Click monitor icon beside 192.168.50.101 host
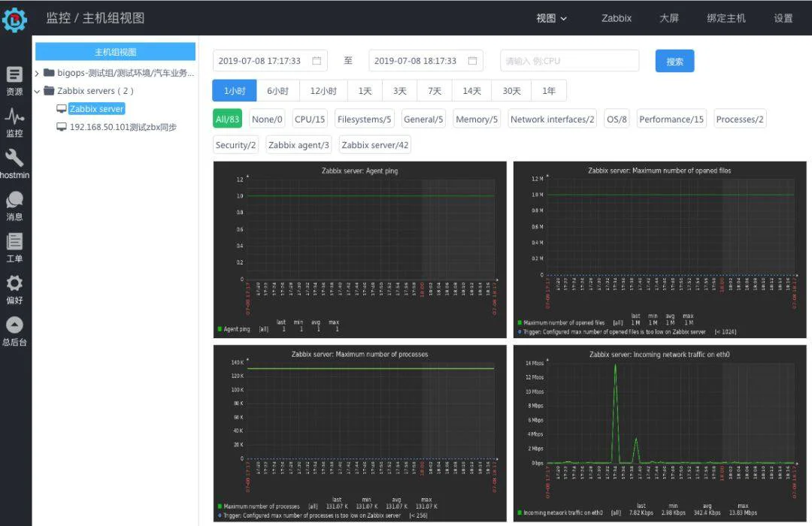 62,127
